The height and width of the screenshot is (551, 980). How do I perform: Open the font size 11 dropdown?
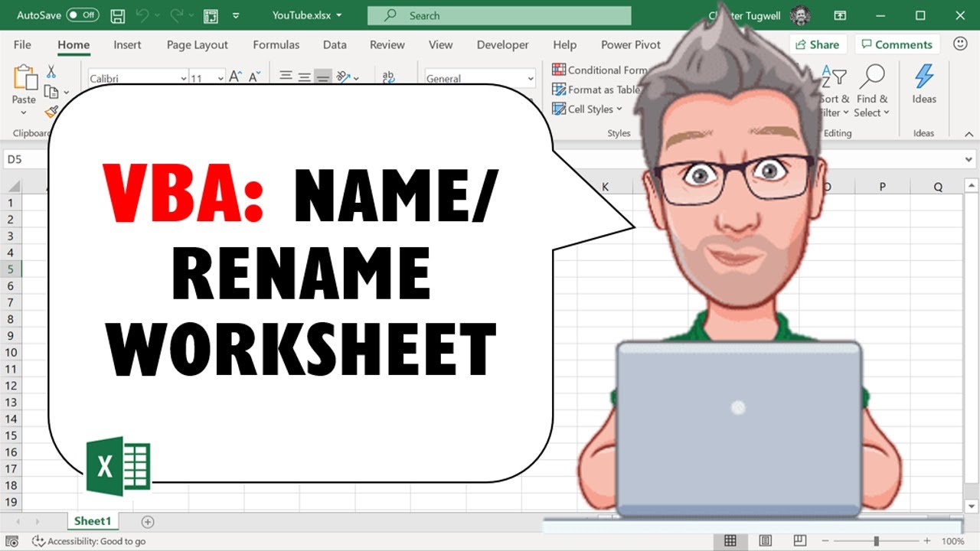(x=221, y=78)
